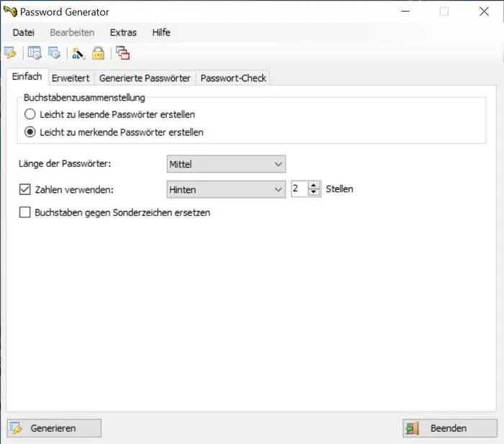Viewport: 504px width, 444px height.
Task: Open the Extras menu
Action: click(123, 32)
